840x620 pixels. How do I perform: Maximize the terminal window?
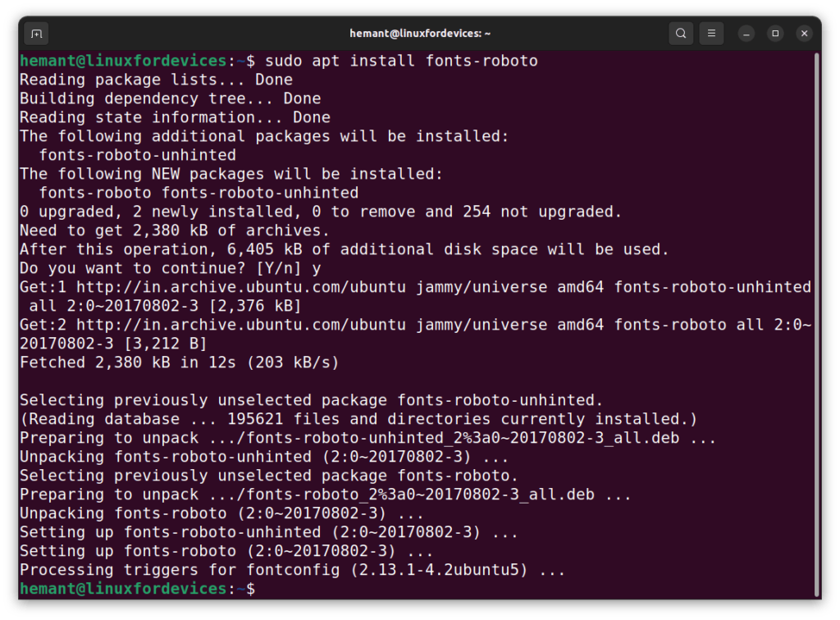(x=774, y=33)
